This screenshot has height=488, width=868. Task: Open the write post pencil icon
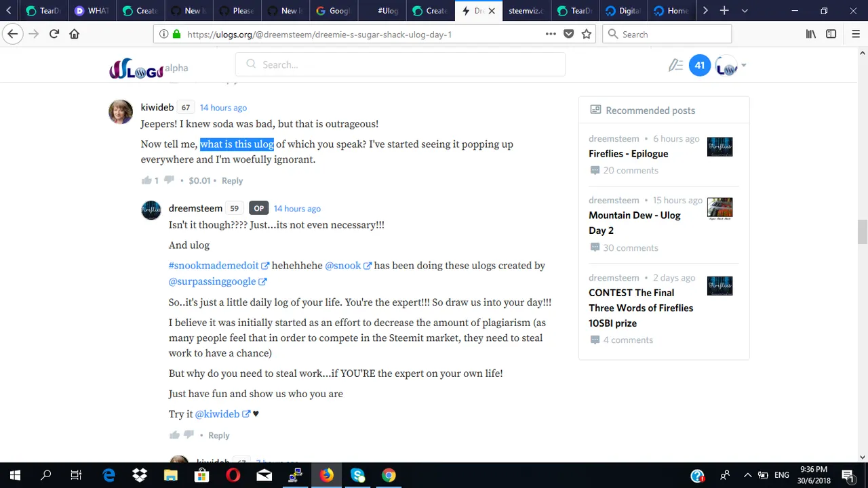click(x=675, y=65)
